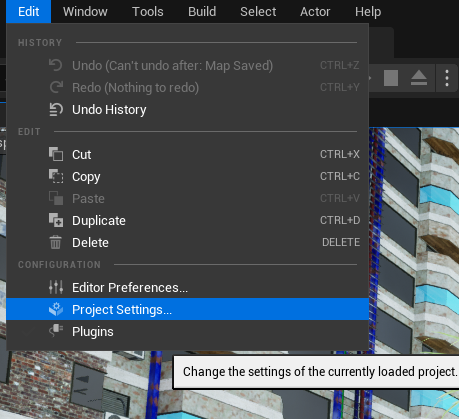Open the Build menu

pos(202,12)
